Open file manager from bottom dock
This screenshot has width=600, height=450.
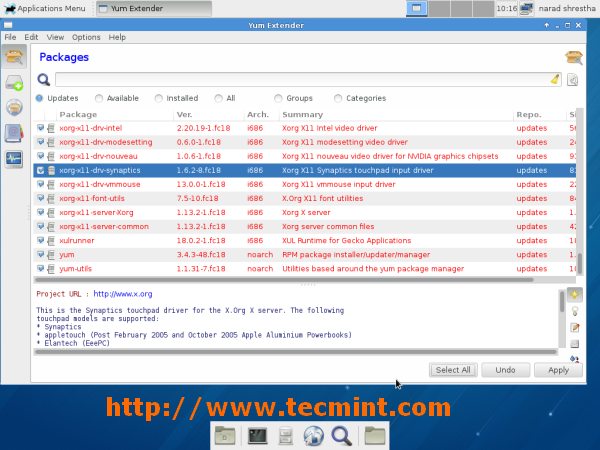pyautogui.click(x=225, y=435)
